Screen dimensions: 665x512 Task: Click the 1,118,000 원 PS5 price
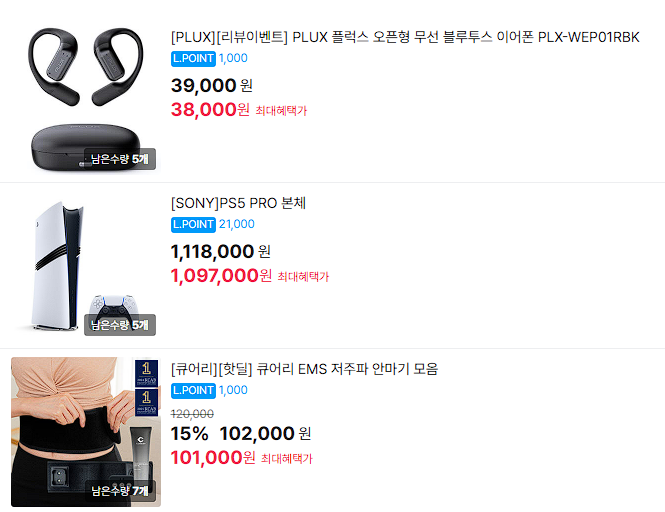coord(221,252)
